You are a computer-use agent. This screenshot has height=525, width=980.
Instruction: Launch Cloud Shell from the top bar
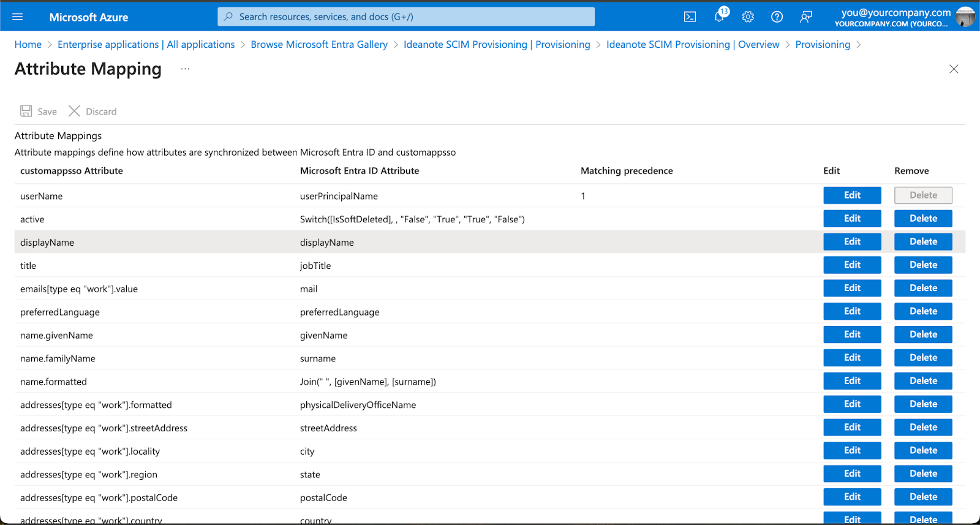690,17
